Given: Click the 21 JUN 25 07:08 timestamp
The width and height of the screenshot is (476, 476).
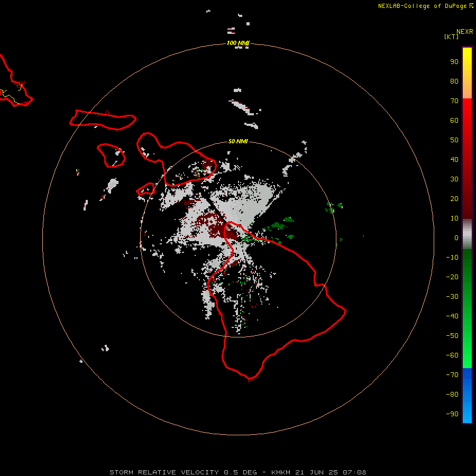Looking at the screenshot, I should point(331,472).
